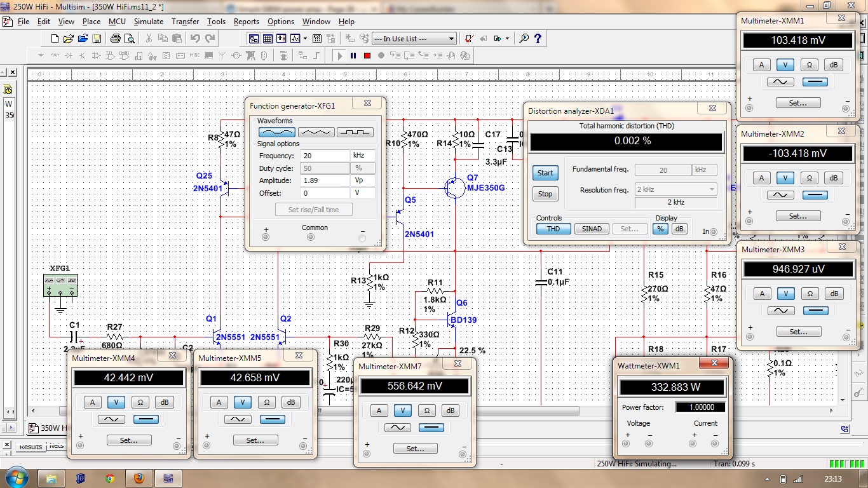868x488 pixels.
Task: Select dB mode on Multimeter-XMM3
Action: [x=833, y=293]
